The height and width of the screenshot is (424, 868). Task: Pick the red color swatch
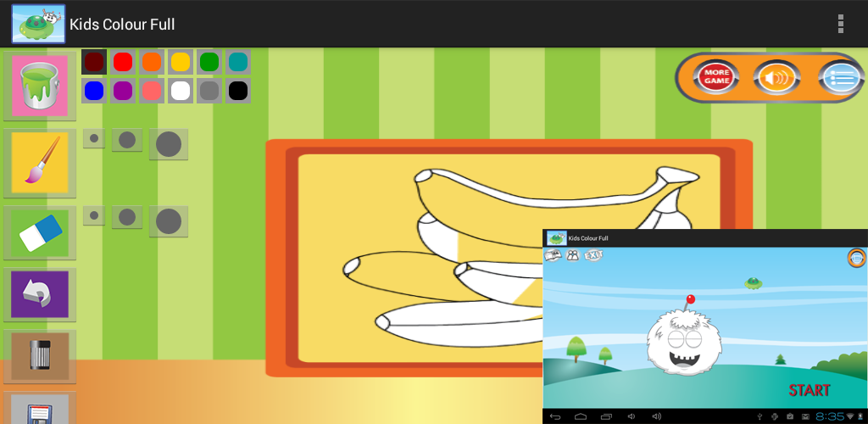(x=123, y=62)
